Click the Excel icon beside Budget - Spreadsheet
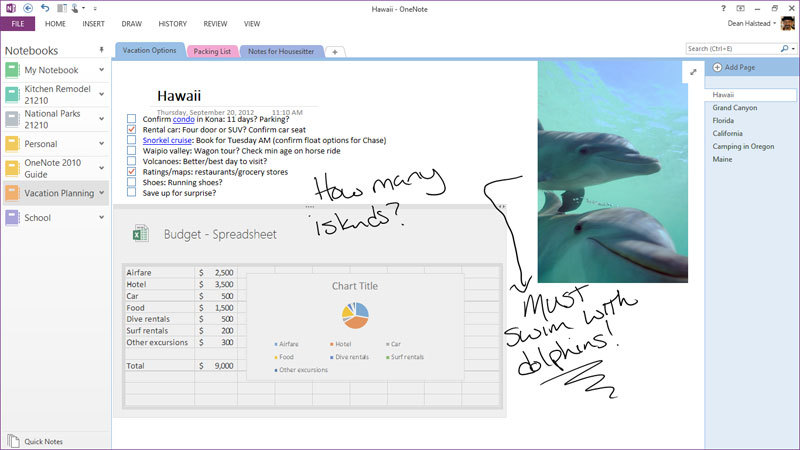 141,234
